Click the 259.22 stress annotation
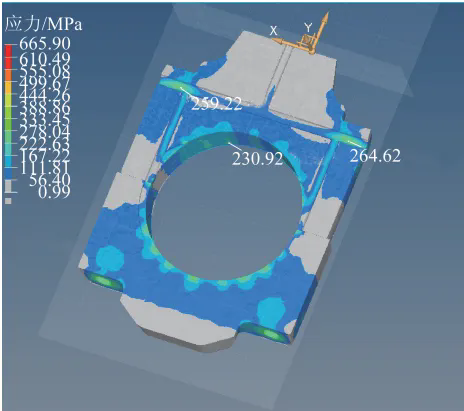464x411 pixels. pyautogui.click(x=216, y=104)
